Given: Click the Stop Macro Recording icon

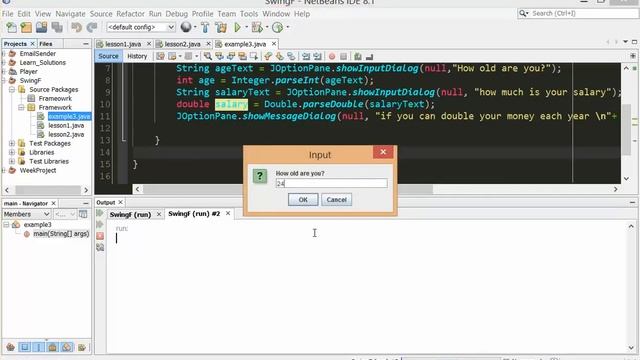Looking at the screenshot, I should [344, 56].
